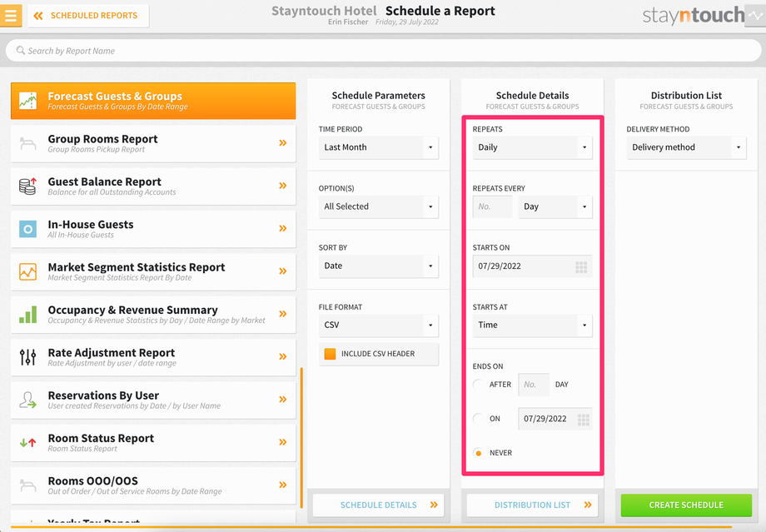
Task: Click the Occupancy & Revenue bar chart icon
Action: [27, 314]
